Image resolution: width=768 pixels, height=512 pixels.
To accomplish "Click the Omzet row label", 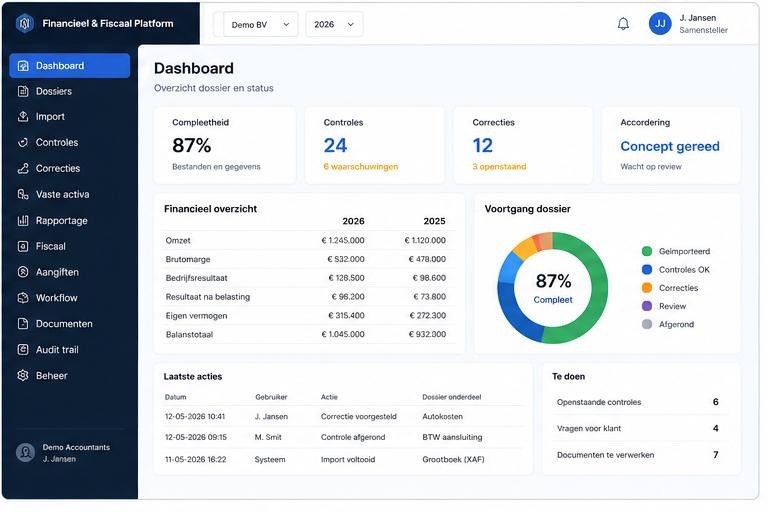I will click(x=178, y=241).
